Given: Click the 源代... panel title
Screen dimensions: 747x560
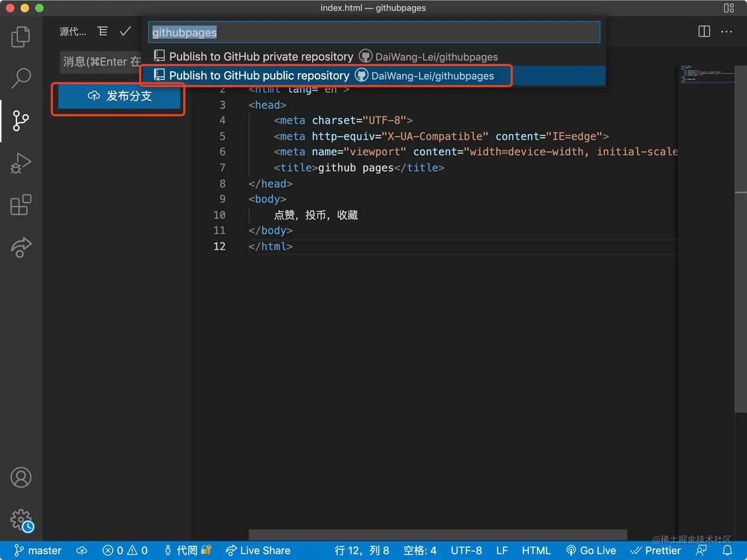Looking at the screenshot, I should click(73, 32).
